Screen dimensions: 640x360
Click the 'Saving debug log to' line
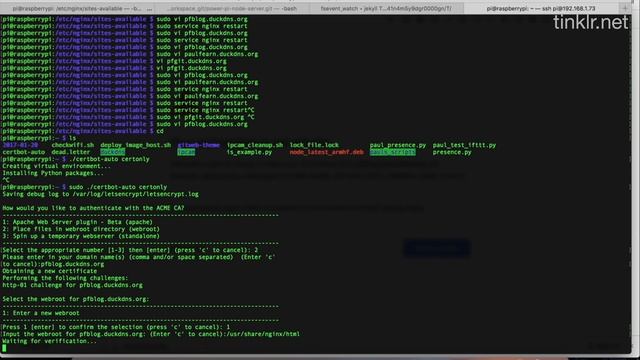coord(100,194)
